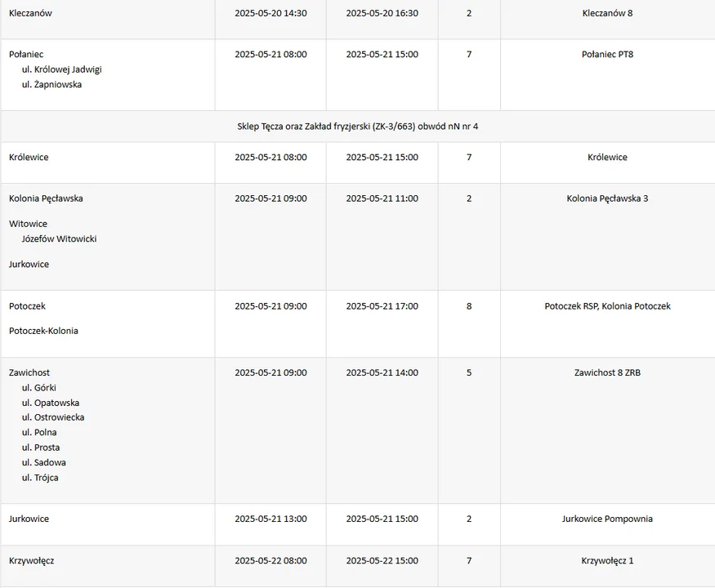Select the Połaniec row heading
This screenshot has height=588, width=715.
(26, 54)
